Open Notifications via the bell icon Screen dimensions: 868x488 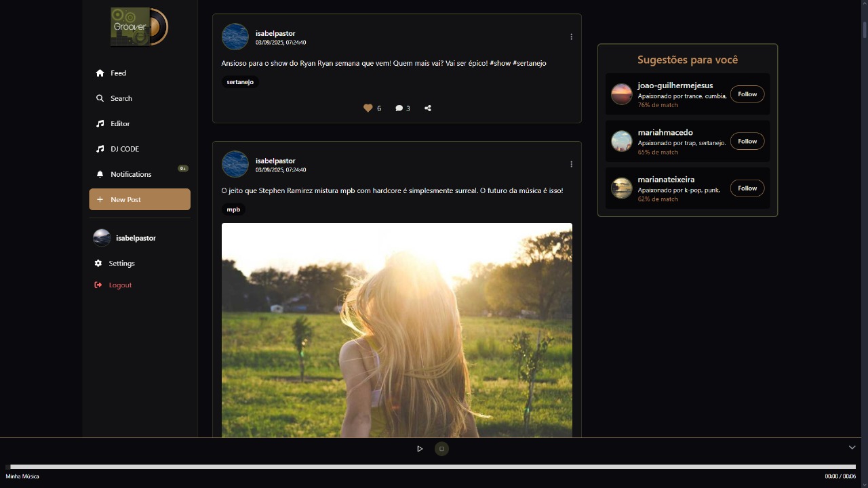pyautogui.click(x=98, y=174)
